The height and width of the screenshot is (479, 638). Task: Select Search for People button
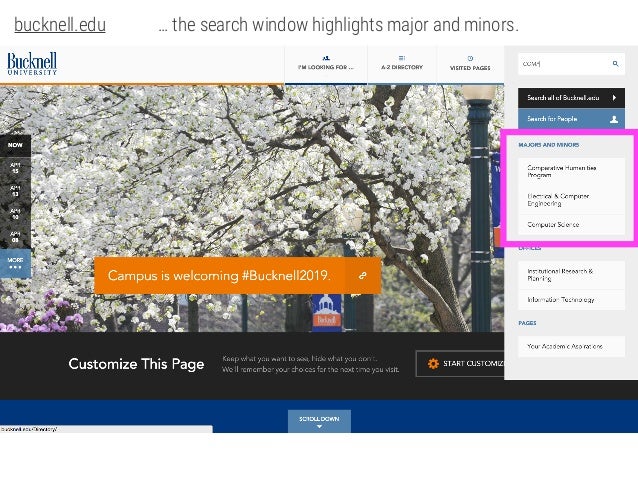[x=571, y=119]
